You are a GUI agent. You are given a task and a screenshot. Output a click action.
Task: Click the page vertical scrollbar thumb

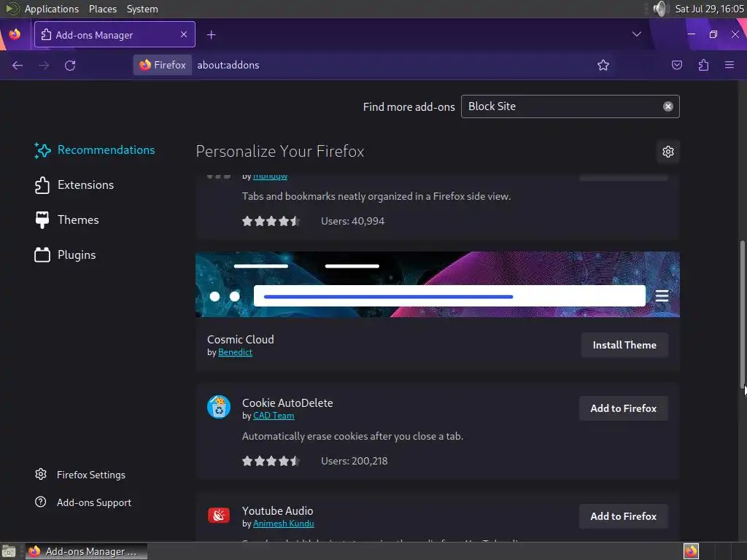click(742, 314)
